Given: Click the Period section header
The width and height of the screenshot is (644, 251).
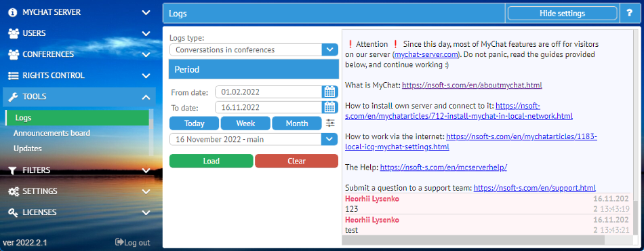Looking at the screenshot, I should point(254,69).
